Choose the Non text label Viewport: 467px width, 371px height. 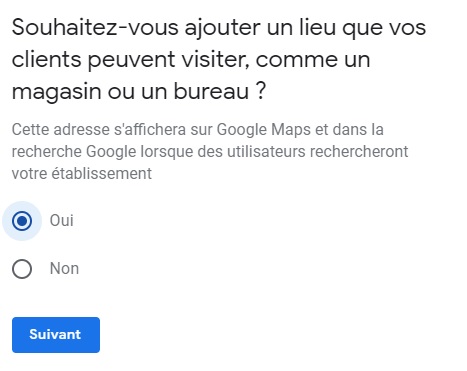(64, 269)
